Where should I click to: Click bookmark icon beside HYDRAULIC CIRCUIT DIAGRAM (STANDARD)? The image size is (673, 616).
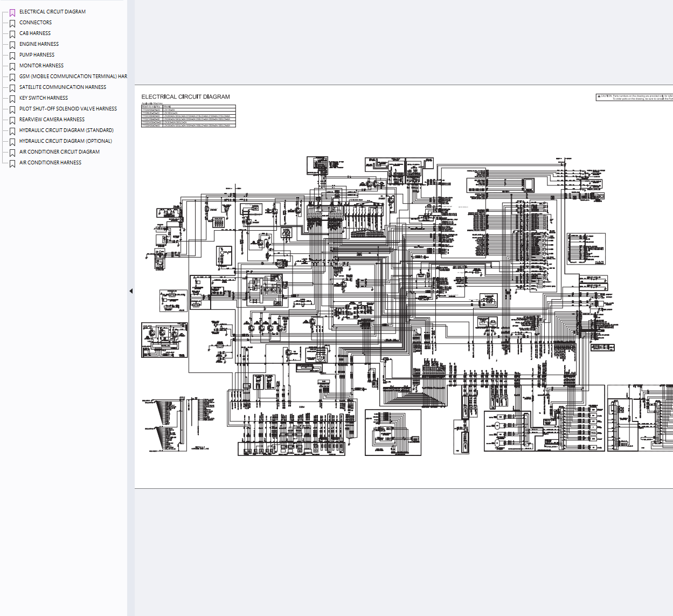[12, 131]
